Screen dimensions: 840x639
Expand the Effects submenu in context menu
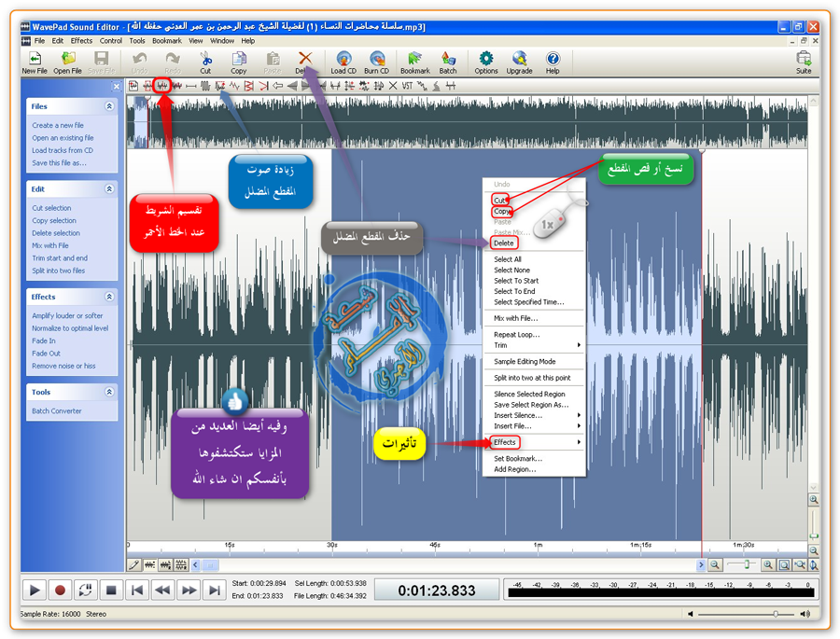[534, 442]
